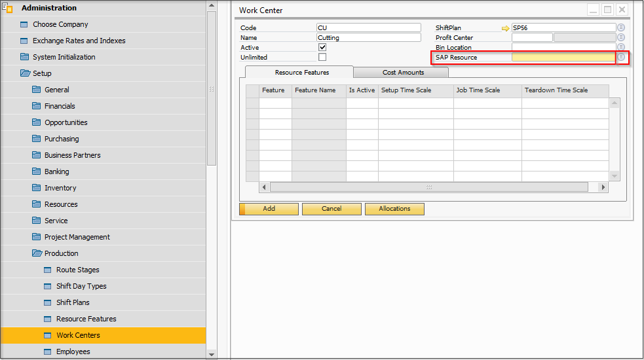644x360 pixels.
Task: Open the Profit Center list picker icon
Action: tap(621, 37)
